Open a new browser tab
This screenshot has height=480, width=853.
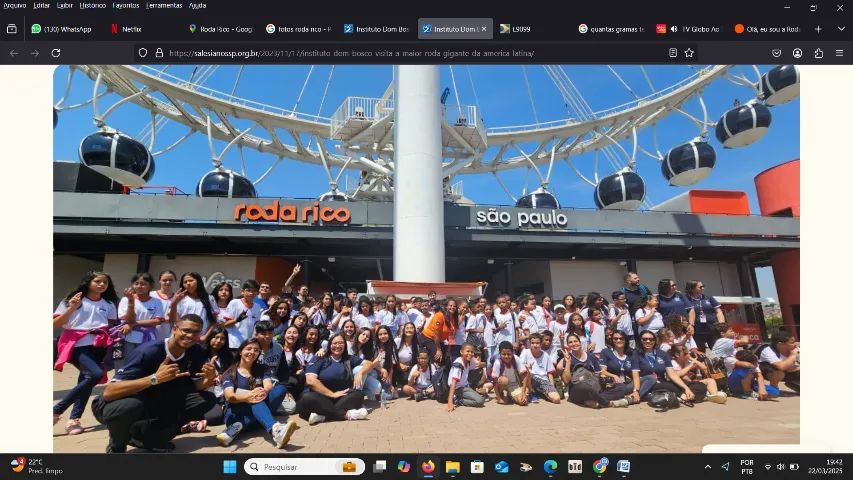[x=818, y=29]
